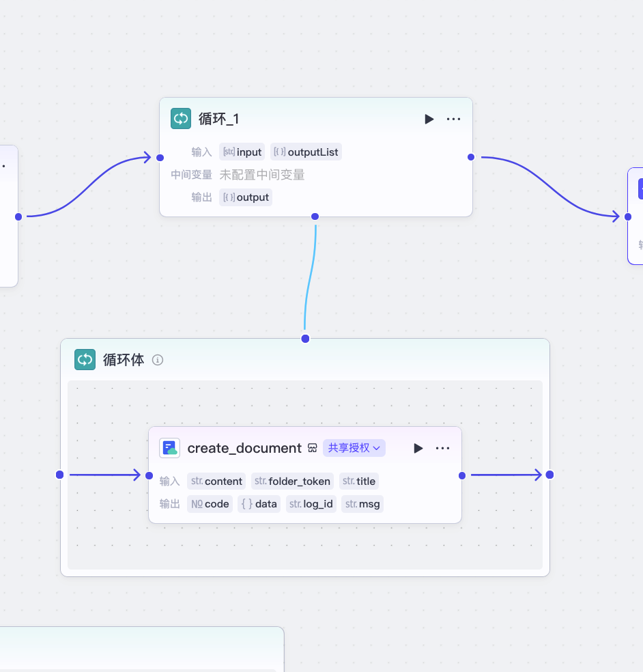Click the output port of the left partial node
Viewport: 643px width, 672px height.
click(x=18, y=217)
